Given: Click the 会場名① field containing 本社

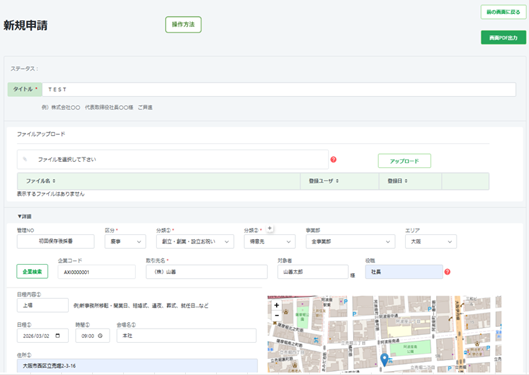Looking at the screenshot, I should point(187,336).
